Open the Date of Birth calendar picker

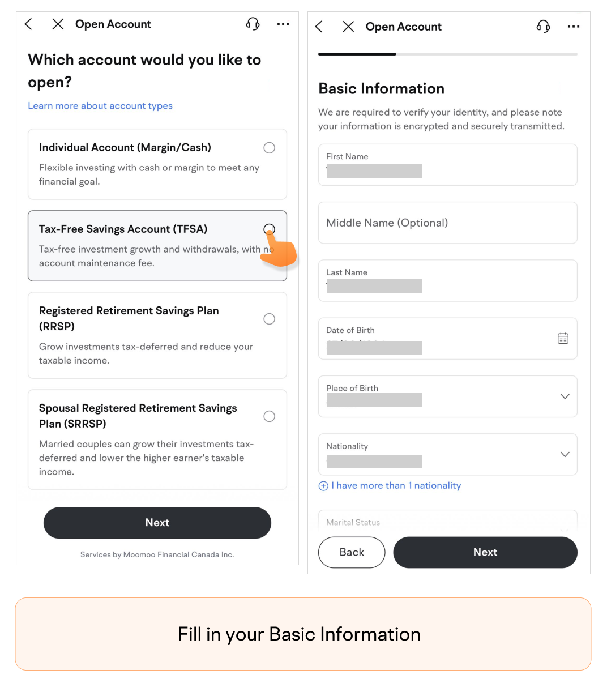point(563,338)
